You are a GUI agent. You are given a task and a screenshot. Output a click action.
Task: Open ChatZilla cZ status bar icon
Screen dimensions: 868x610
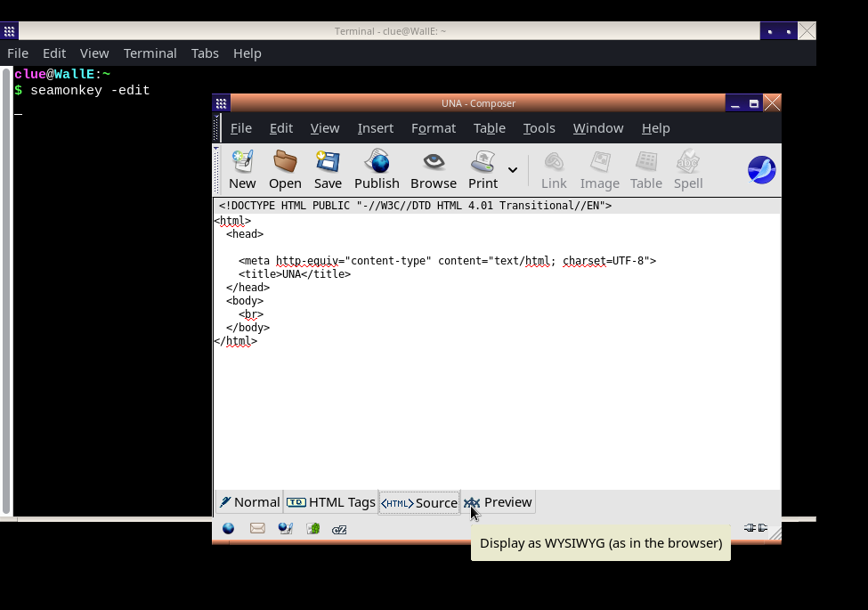tap(339, 530)
